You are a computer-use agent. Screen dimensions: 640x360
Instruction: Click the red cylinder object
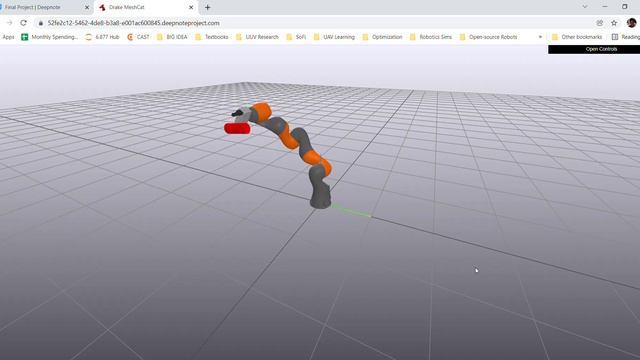pyautogui.click(x=237, y=129)
